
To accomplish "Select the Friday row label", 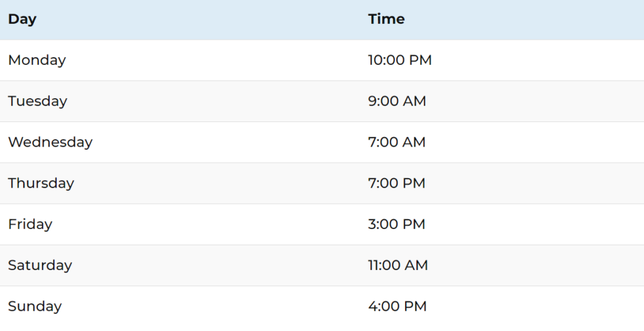I will click(x=30, y=224).
